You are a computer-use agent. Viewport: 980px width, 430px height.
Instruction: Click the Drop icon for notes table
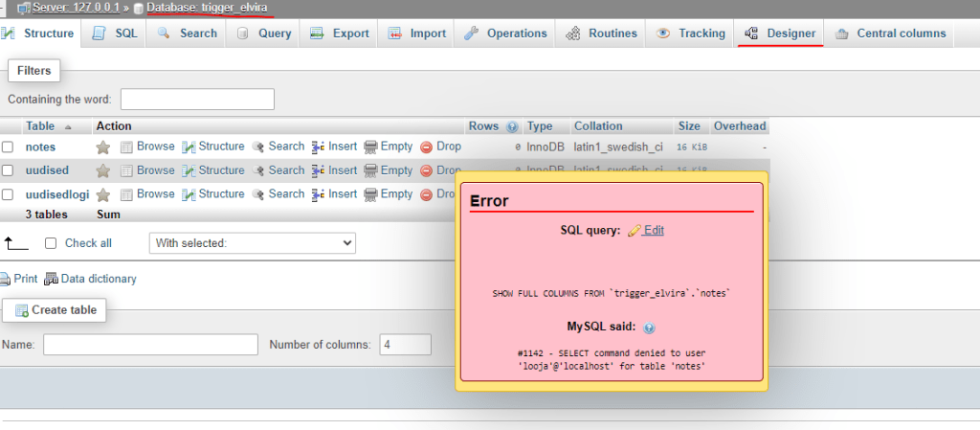point(428,147)
